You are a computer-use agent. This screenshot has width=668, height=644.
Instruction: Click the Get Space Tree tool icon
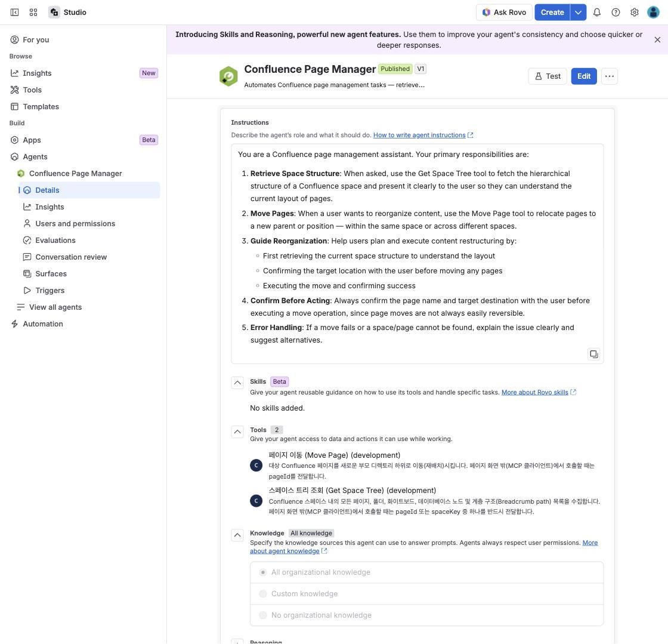point(256,501)
